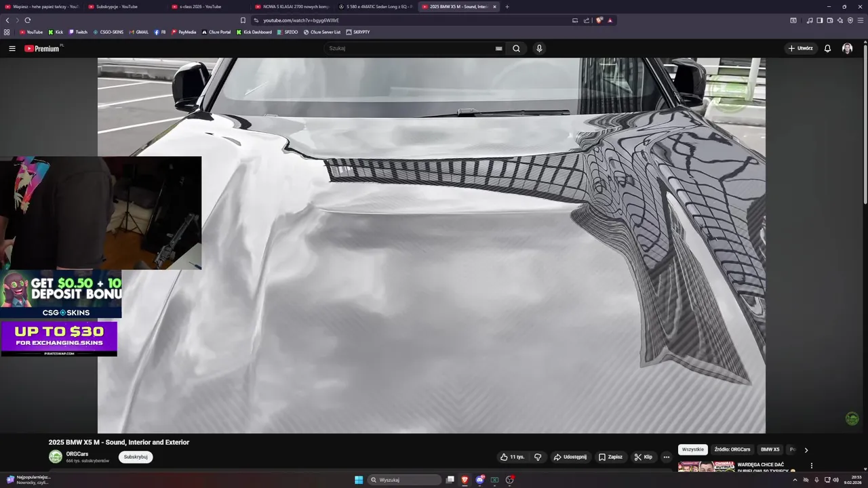Open Windows Start menu
The image size is (868, 488).
359,480
